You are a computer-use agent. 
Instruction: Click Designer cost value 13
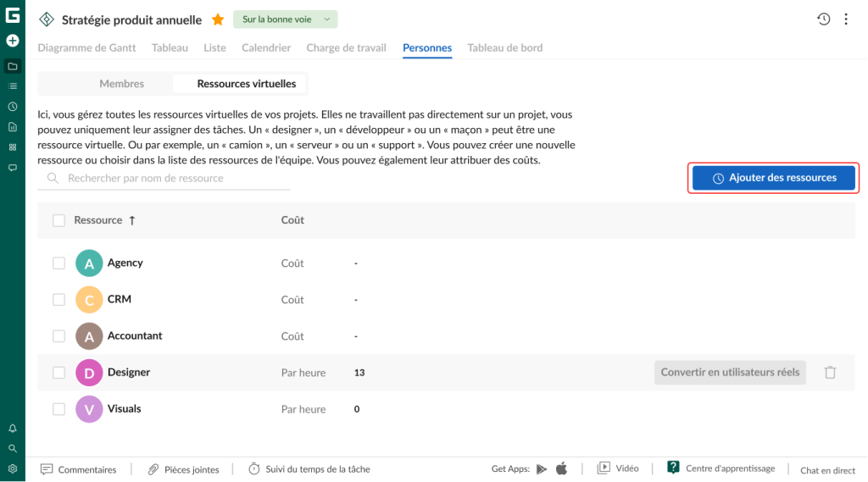(x=359, y=373)
